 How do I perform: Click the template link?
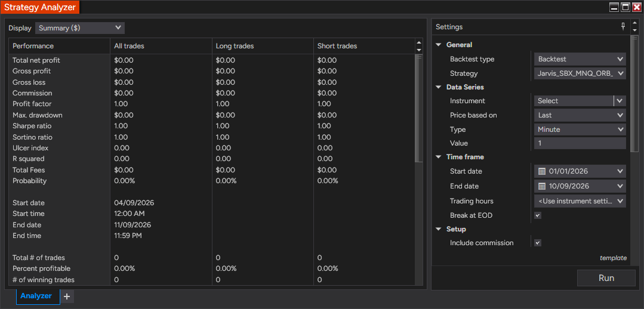point(613,258)
